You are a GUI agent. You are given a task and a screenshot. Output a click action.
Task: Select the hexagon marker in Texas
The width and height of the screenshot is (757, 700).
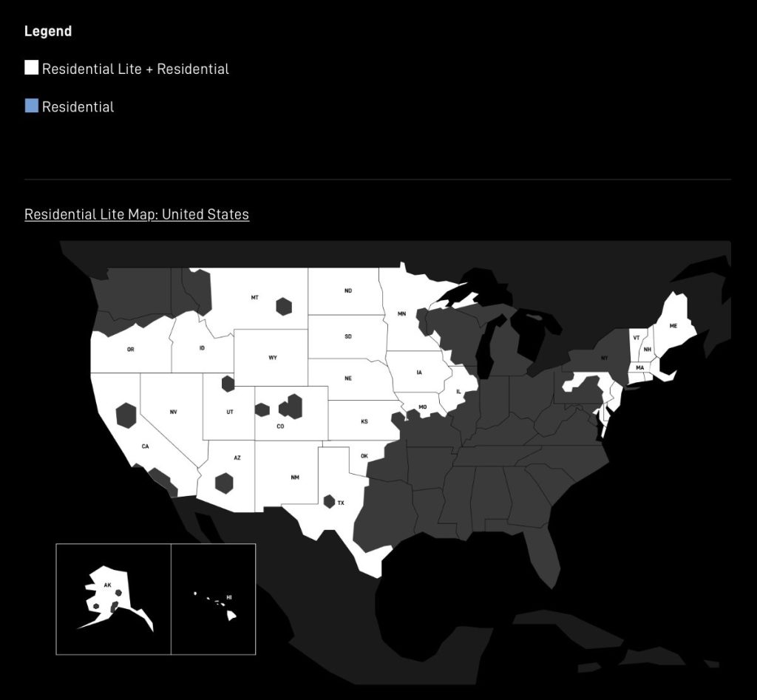[x=329, y=501]
